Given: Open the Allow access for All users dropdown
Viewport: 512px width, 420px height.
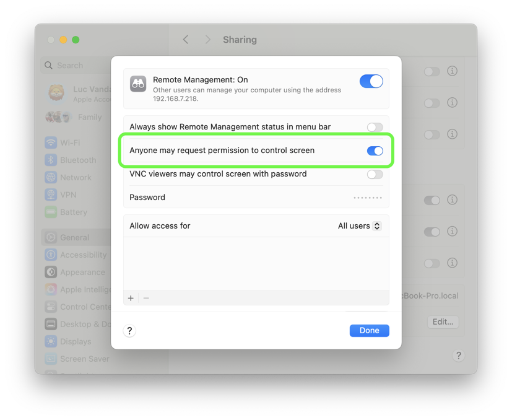Looking at the screenshot, I should (360, 226).
